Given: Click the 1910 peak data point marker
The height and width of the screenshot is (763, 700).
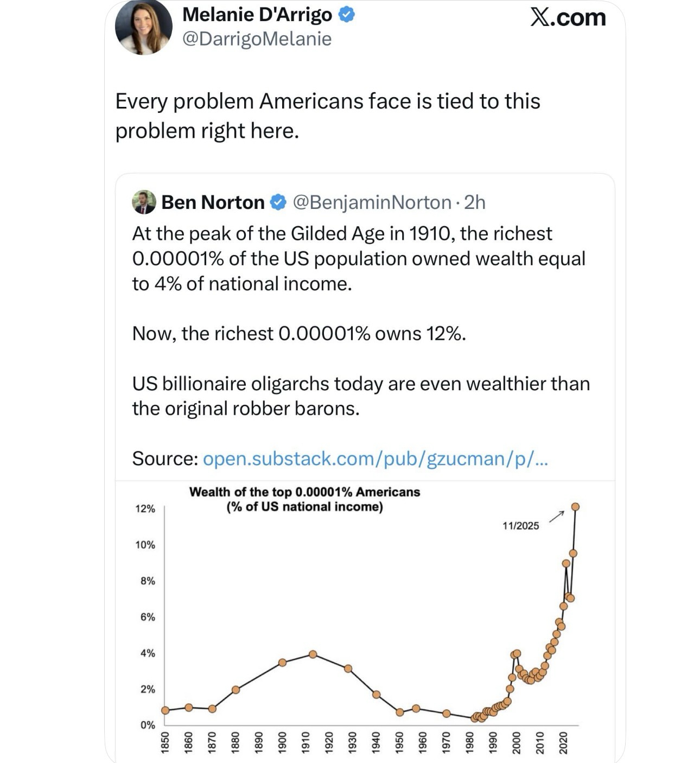Looking at the screenshot, I should 313,654.
